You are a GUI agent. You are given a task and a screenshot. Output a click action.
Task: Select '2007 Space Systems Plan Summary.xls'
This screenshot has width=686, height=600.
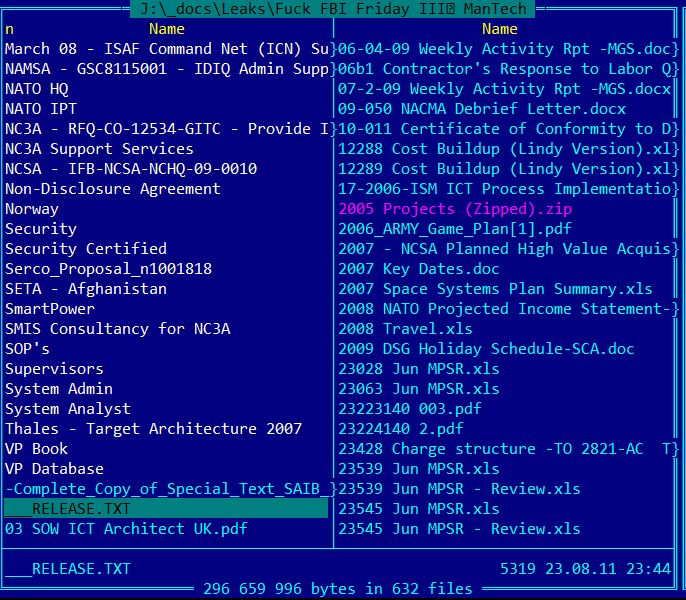coord(495,289)
